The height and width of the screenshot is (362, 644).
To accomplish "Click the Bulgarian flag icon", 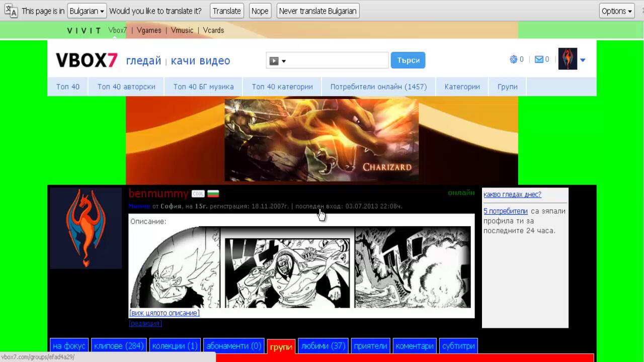I will 213,194.
